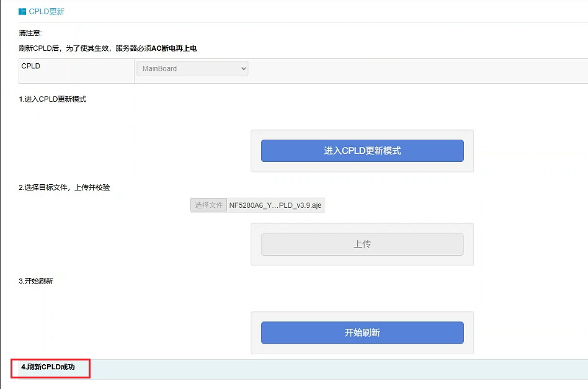This screenshot has width=588, height=389.
Task: Click the step label 1.进入CPLD更新模式
Action: tap(53, 99)
